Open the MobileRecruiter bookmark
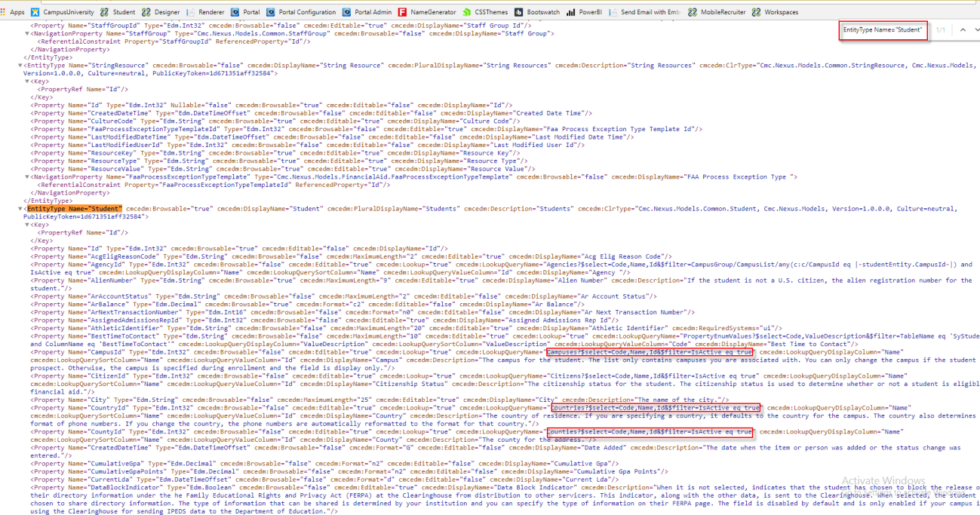The width and height of the screenshot is (980, 515). click(x=716, y=12)
